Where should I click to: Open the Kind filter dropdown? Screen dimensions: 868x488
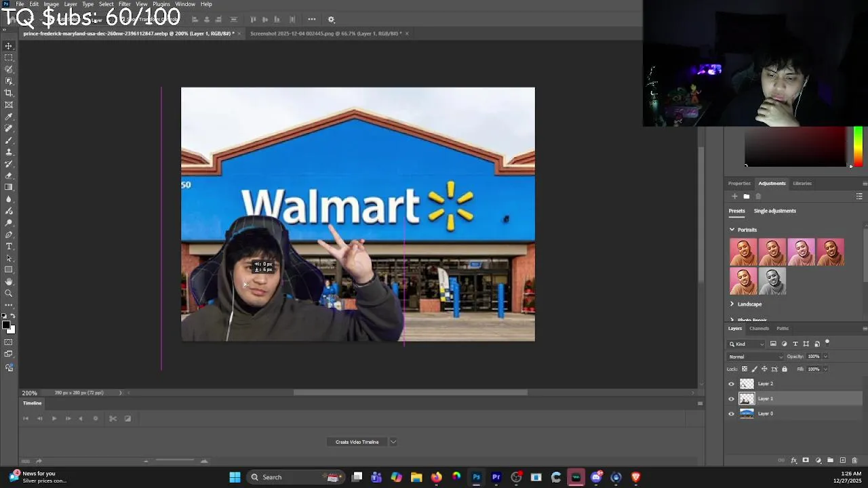(747, 344)
